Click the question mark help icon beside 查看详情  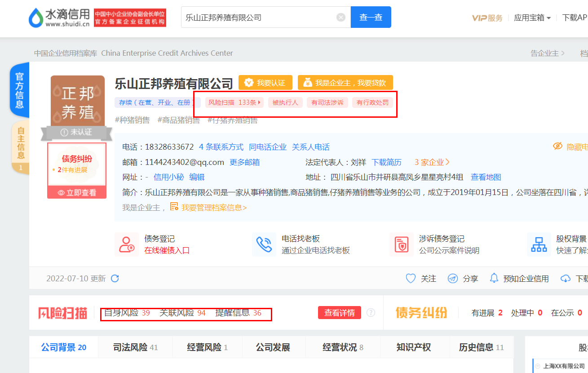coord(371,312)
